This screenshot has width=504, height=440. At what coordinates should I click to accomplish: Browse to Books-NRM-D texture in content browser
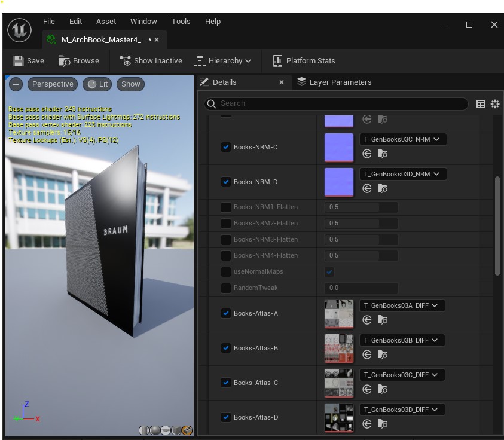(x=382, y=189)
